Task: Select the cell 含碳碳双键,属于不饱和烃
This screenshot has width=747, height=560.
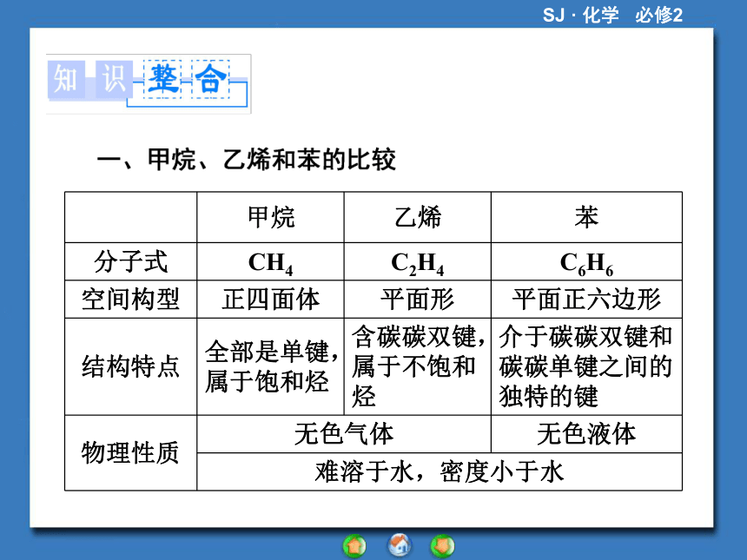Action: pos(418,366)
